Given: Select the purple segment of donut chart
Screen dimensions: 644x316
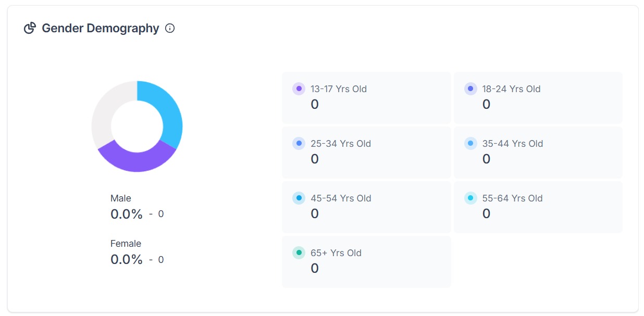Looking at the screenshot, I should tap(137, 160).
